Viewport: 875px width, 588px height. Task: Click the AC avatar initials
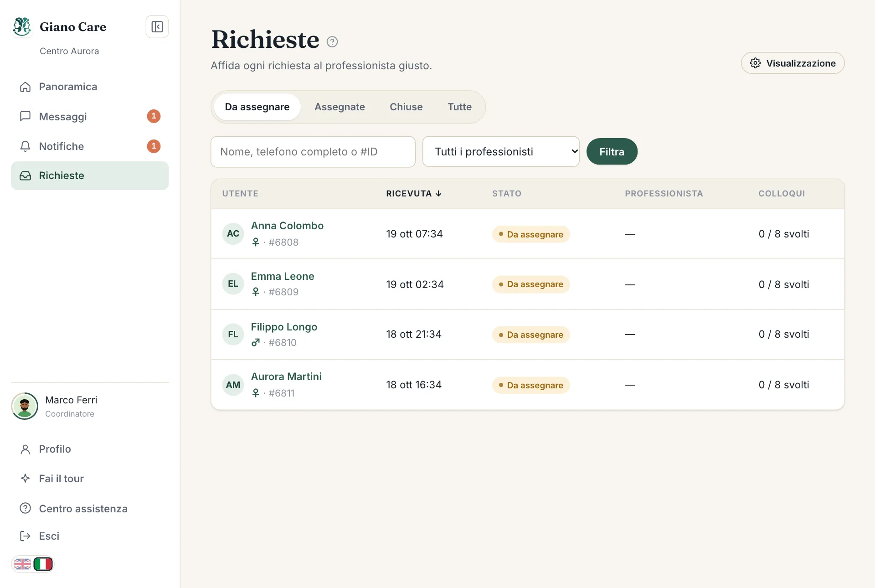pyautogui.click(x=233, y=234)
